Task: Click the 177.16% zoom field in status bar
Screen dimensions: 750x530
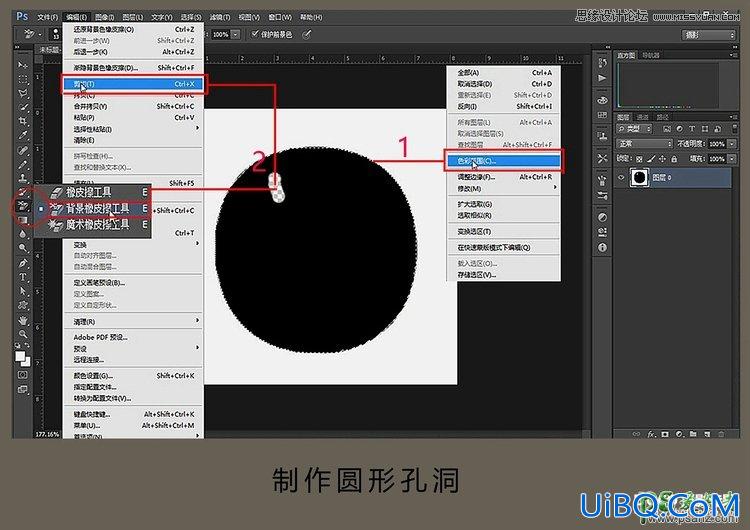Action: pos(47,434)
